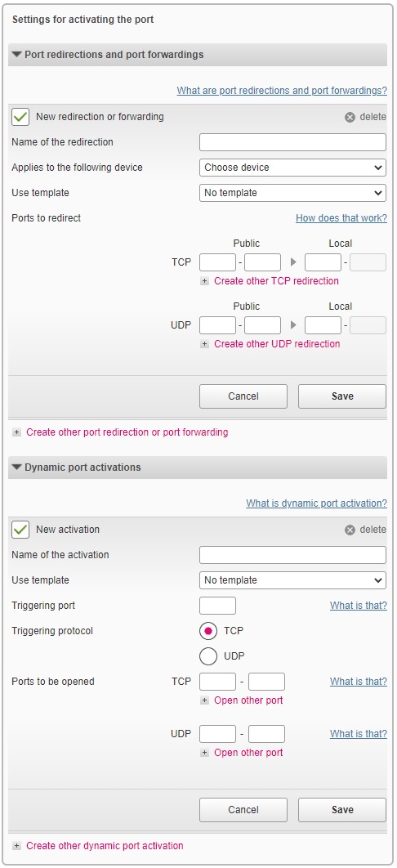Open What is dynamic port activation link
Image resolution: width=397 pixels, height=868 pixels.
[x=316, y=503]
